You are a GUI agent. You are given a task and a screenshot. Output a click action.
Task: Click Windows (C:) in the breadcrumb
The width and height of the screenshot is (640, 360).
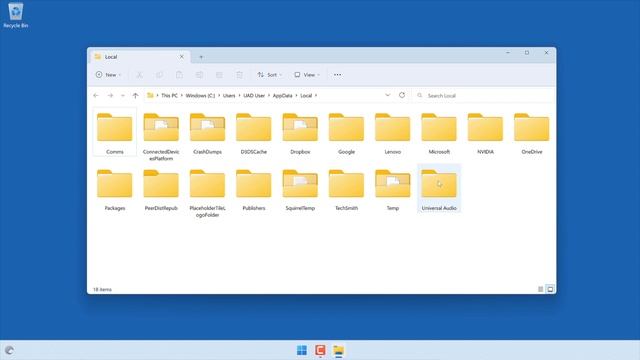coord(200,96)
